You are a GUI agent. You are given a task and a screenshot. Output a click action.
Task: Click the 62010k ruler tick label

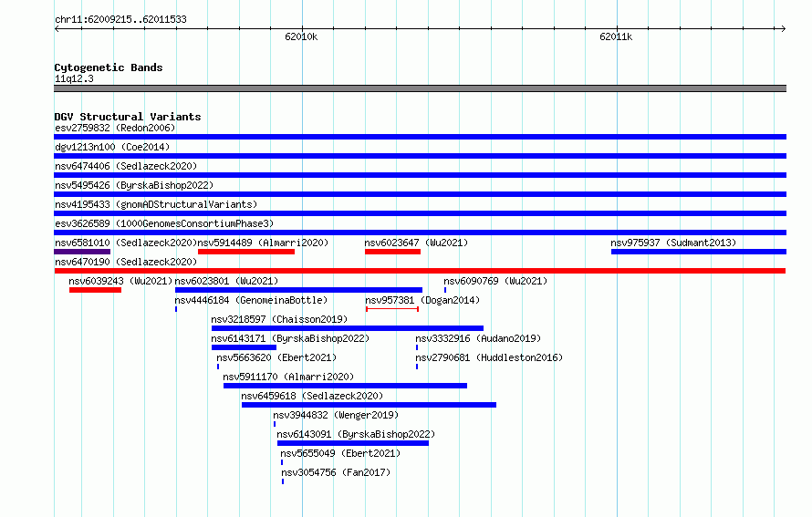tap(301, 36)
